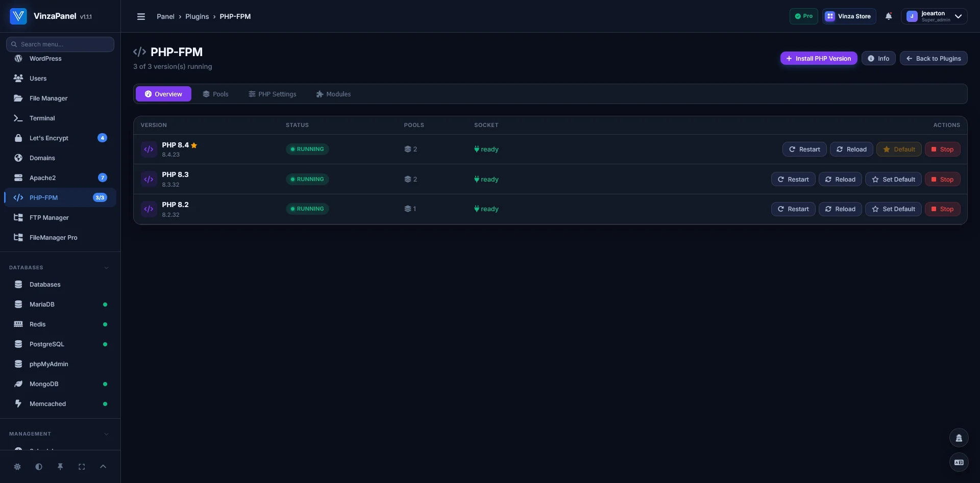The image size is (980, 483).
Task: Open FTP Manager in the sidebar
Action: [60, 218]
